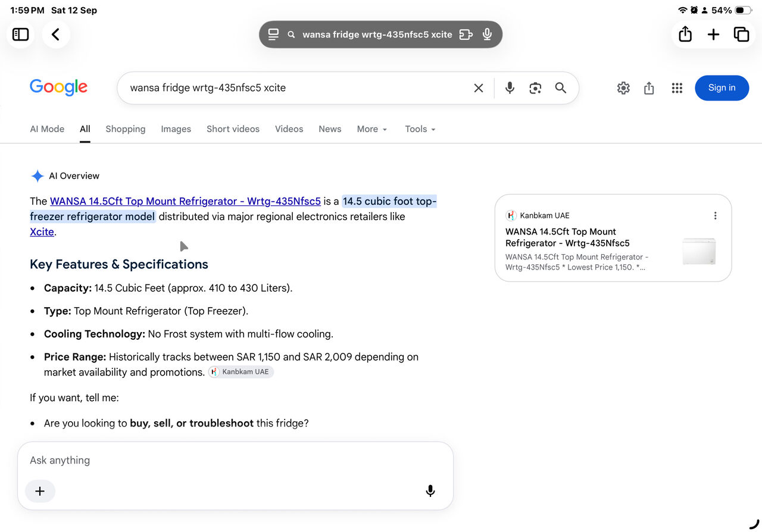762x532 pixels.
Task: Search by image with Google Lens
Action: 535,88
